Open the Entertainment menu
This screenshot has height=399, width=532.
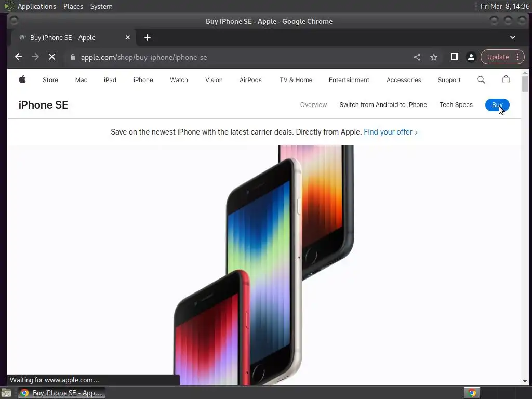point(349,80)
